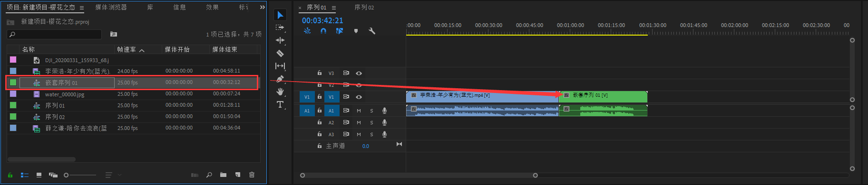Toggle Snap in timeline
Screen dimensions: 868x185
[323, 31]
